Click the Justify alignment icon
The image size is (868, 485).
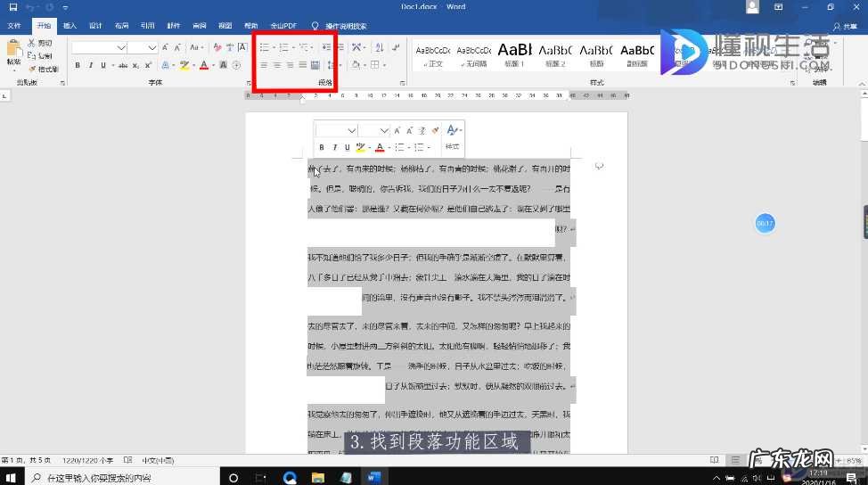[x=302, y=65]
